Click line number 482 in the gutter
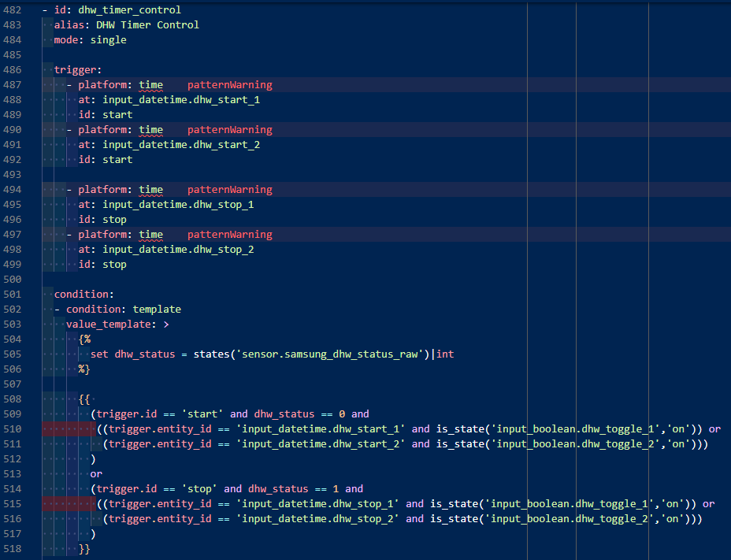 coord(14,10)
